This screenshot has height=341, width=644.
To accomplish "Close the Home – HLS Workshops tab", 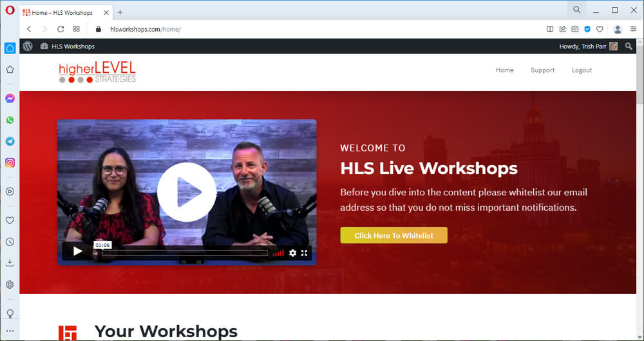I will (106, 13).
